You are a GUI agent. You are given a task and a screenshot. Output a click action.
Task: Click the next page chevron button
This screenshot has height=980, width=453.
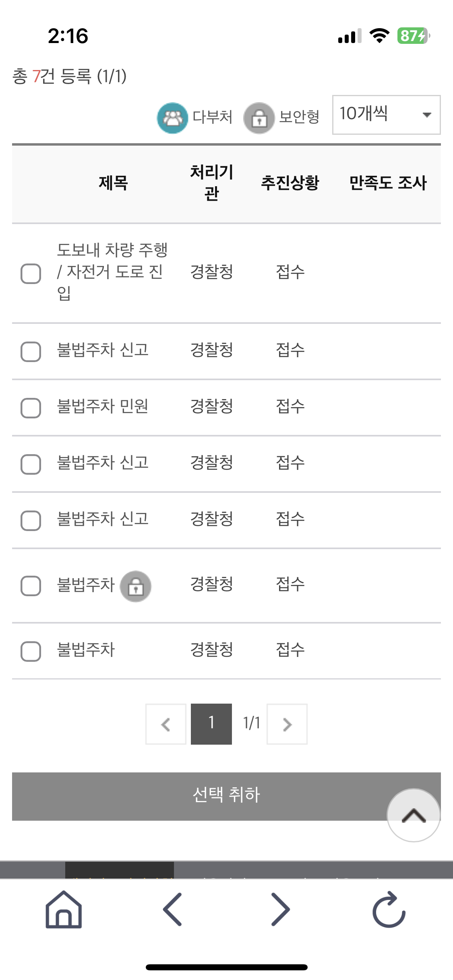[287, 724]
